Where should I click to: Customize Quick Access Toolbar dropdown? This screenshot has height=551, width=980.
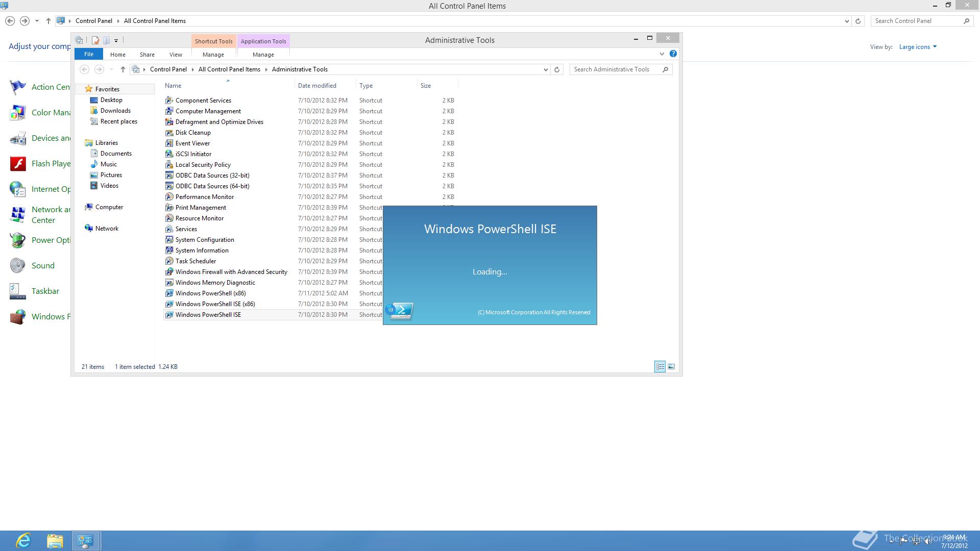116,40
